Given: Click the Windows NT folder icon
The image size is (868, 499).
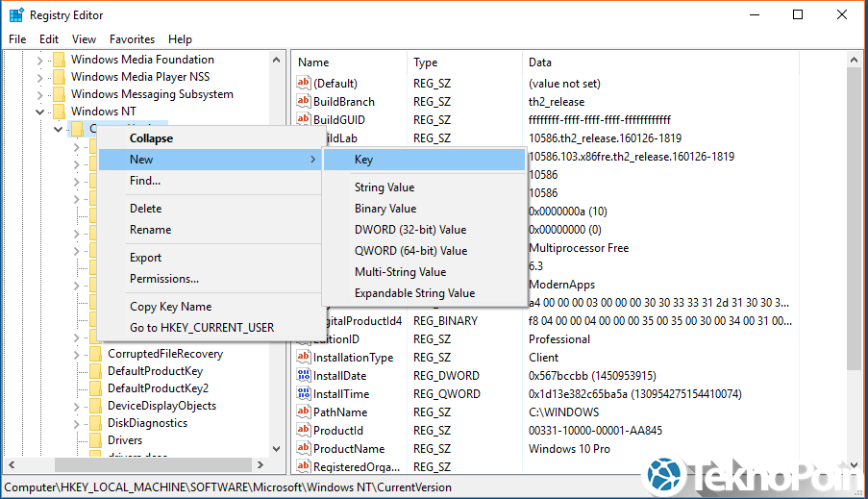Looking at the screenshot, I should tap(59, 112).
